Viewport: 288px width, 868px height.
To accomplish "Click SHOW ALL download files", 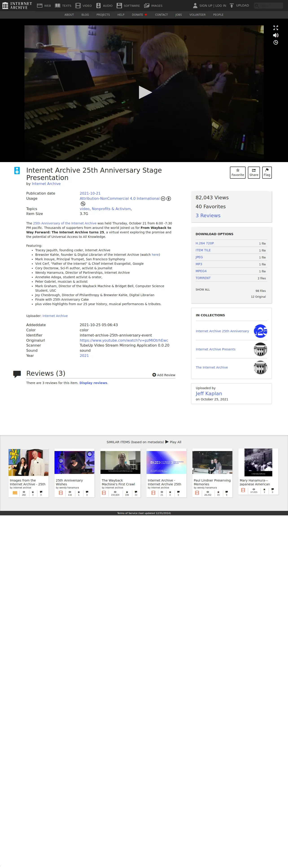I will [202, 289].
